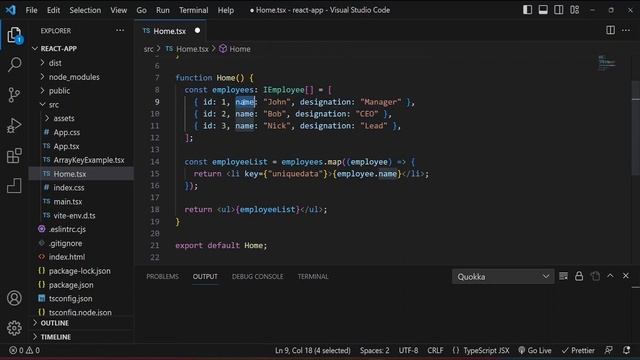This screenshot has width=640, height=360.
Task: Change the UTF-8 file encoding
Action: (408, 350)
